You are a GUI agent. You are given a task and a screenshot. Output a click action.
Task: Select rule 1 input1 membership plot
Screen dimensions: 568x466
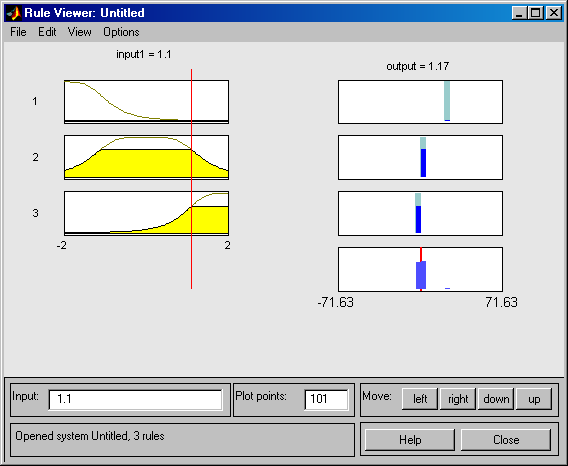pos(146,102)
